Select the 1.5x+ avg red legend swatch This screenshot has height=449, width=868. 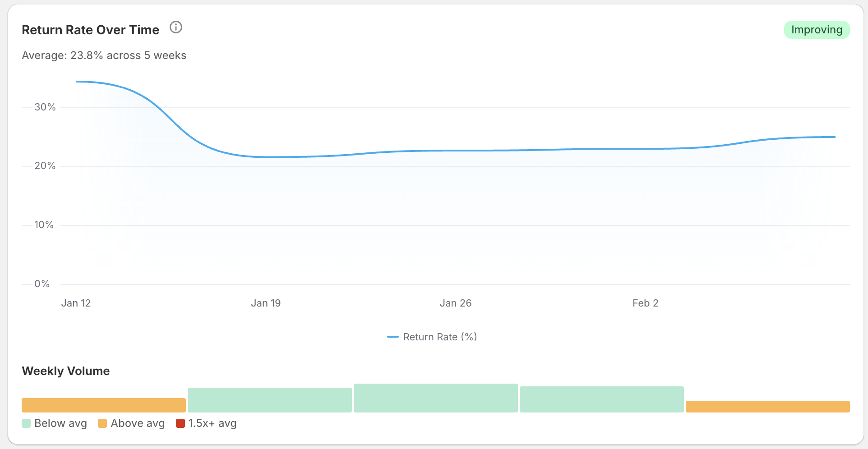pos(180,423)
